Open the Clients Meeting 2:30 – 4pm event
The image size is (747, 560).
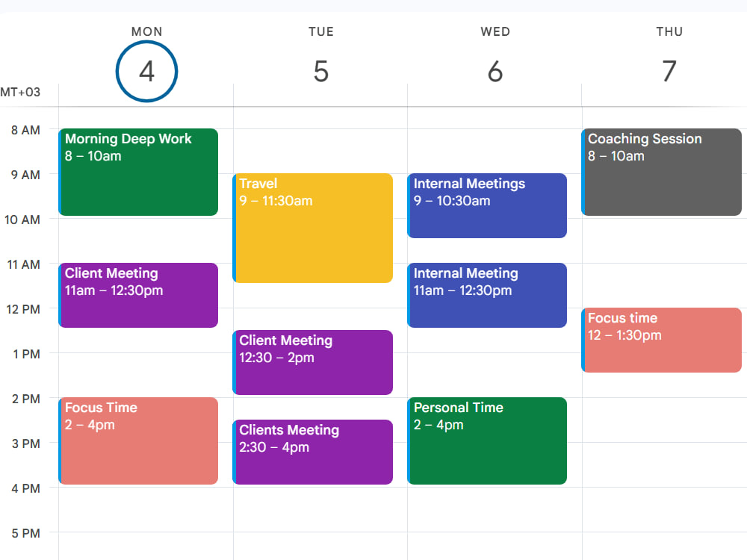pyautogui.click(x=312, y=452)
